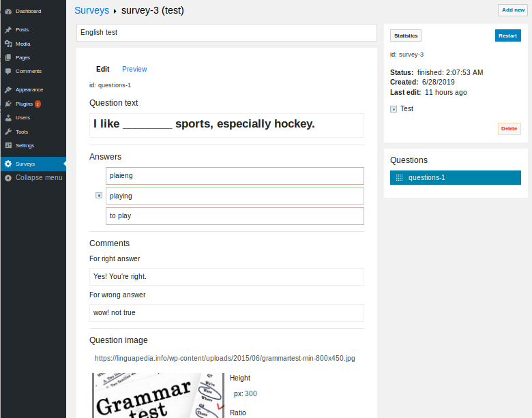Screen dimensions: 532x418
Task: Switch to the Preview tab
Action: pos(134,69)
